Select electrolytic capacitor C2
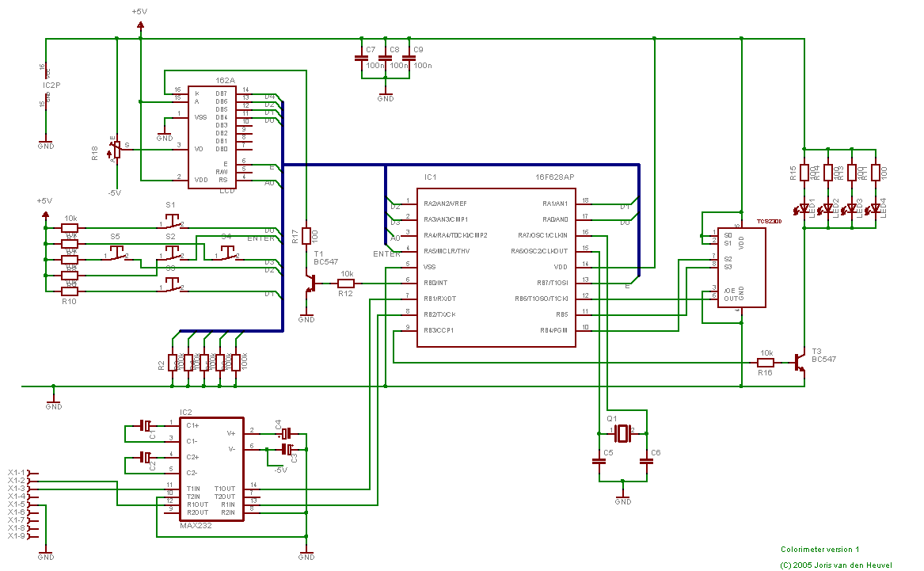924x571 pixels. click(x=145, y=457)
